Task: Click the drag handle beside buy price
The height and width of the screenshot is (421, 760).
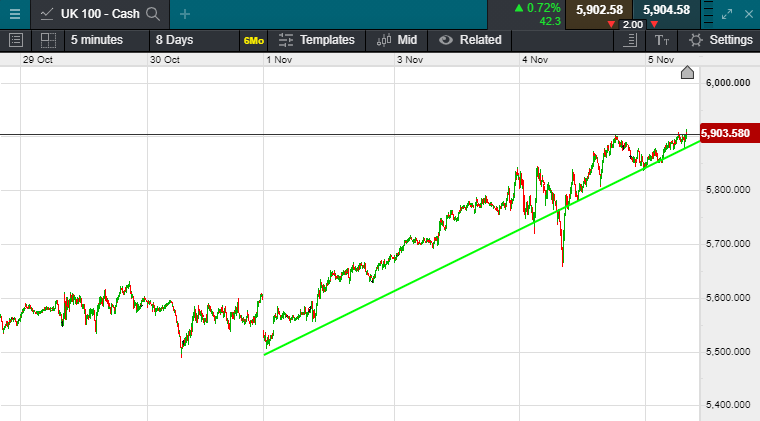Action: pyautogui.click(x=708, y=14)
